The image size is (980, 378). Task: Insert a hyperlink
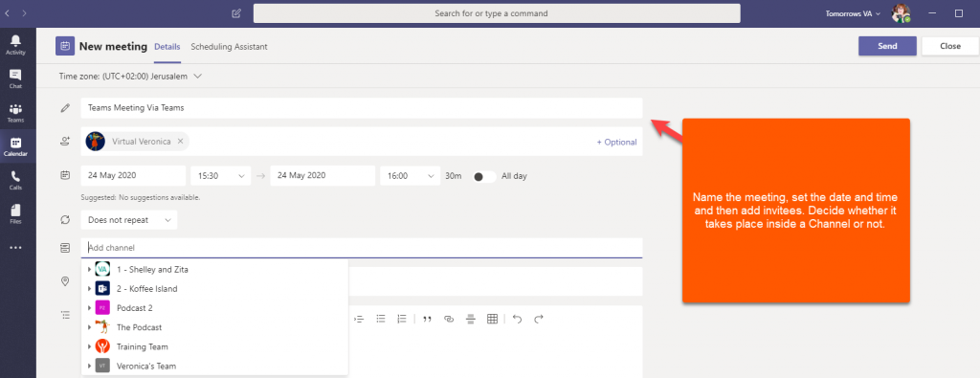pyautogui.click(x=448, y=320)
